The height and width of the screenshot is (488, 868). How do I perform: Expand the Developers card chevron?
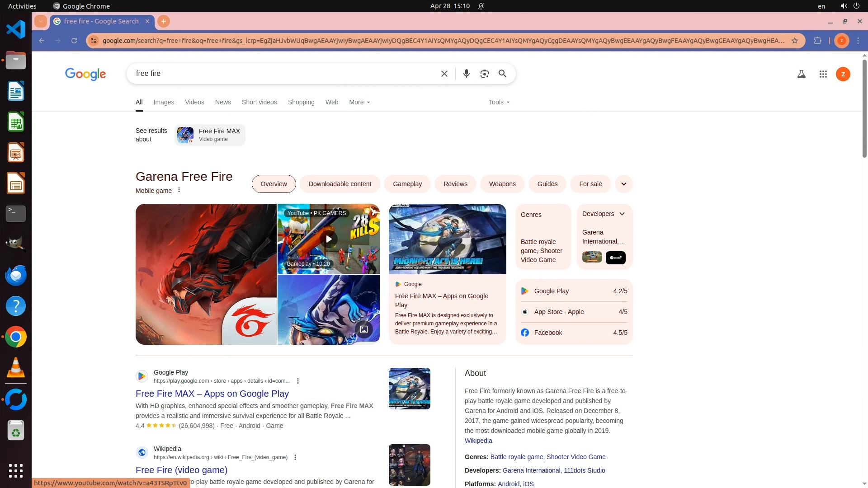(x=622, y=214)
